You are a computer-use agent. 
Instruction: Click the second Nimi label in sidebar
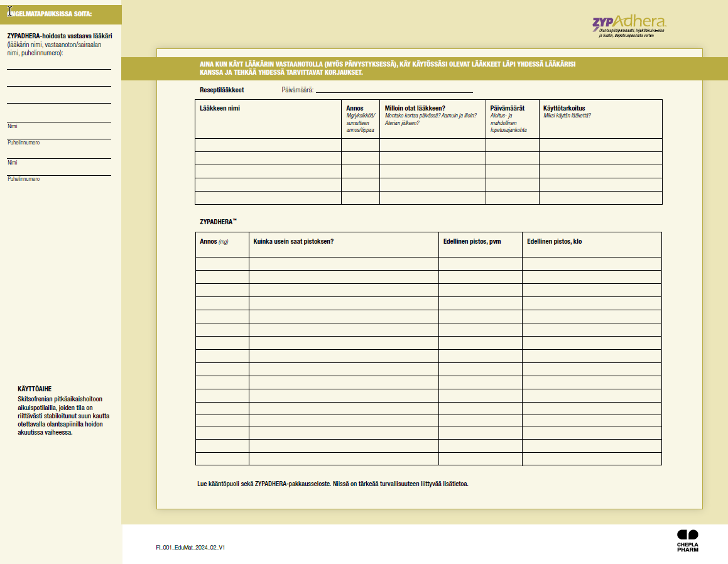[x=13, y=163]
